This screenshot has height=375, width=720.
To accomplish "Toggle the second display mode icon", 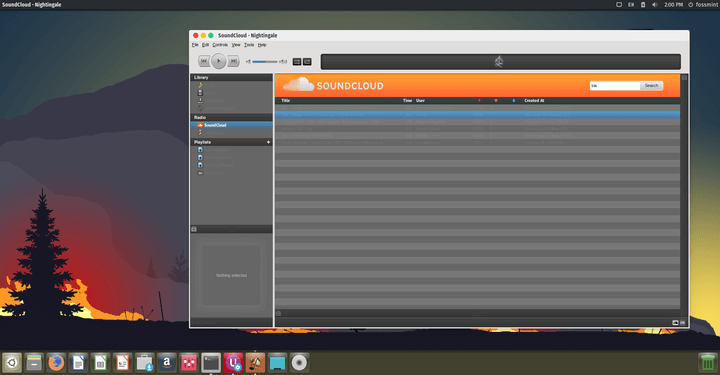I will (x=307, y=62).
